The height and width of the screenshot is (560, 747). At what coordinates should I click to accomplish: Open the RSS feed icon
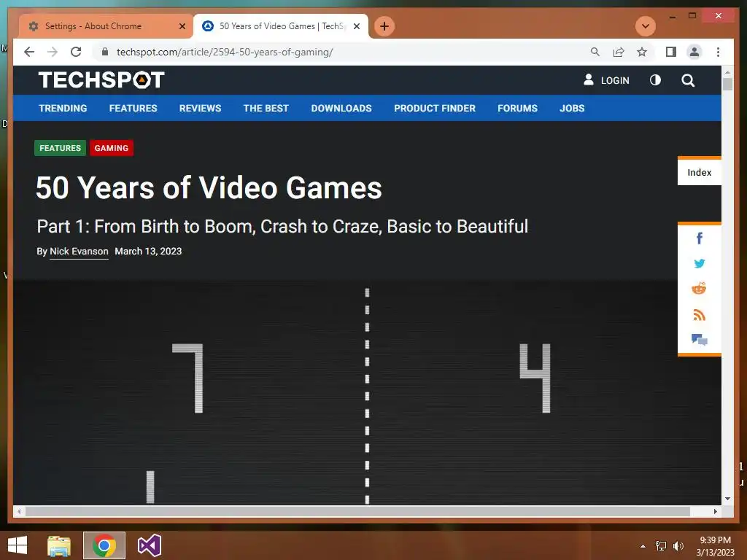[699, 314]
